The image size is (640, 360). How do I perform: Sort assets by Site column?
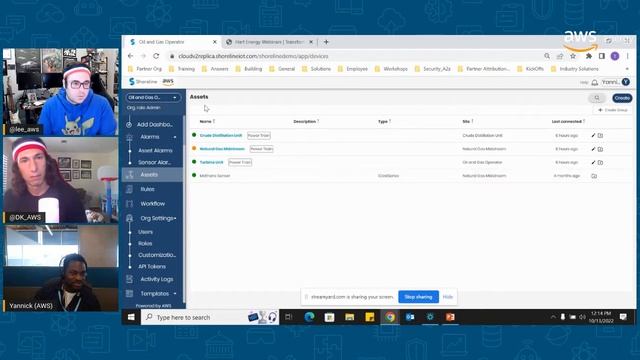pos(468,122)
